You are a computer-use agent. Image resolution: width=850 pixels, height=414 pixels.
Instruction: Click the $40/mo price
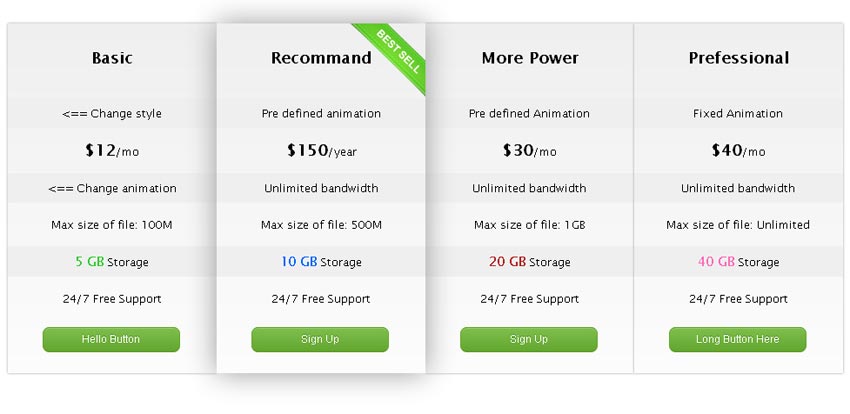coord(738,151)
